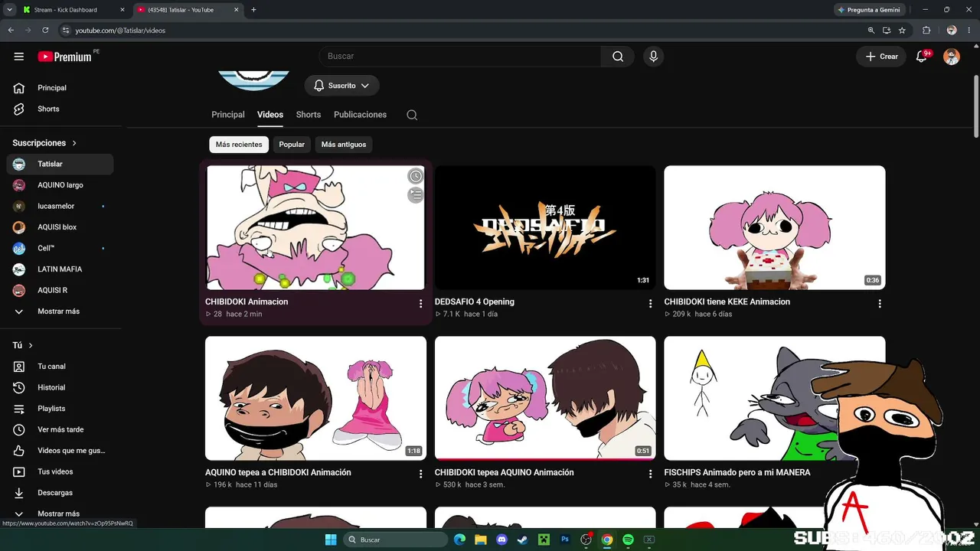Switch to the Principal channel tab
The image size is (980, 551).
click(228, 115)
